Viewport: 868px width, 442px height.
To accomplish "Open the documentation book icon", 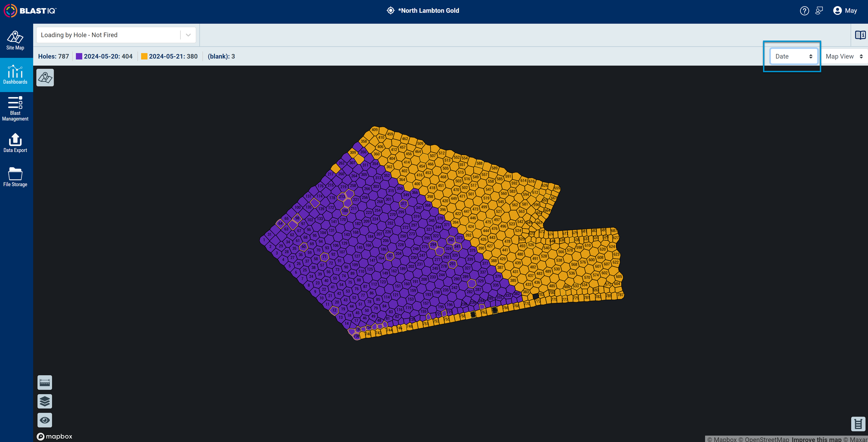I will tap(860, 35).
